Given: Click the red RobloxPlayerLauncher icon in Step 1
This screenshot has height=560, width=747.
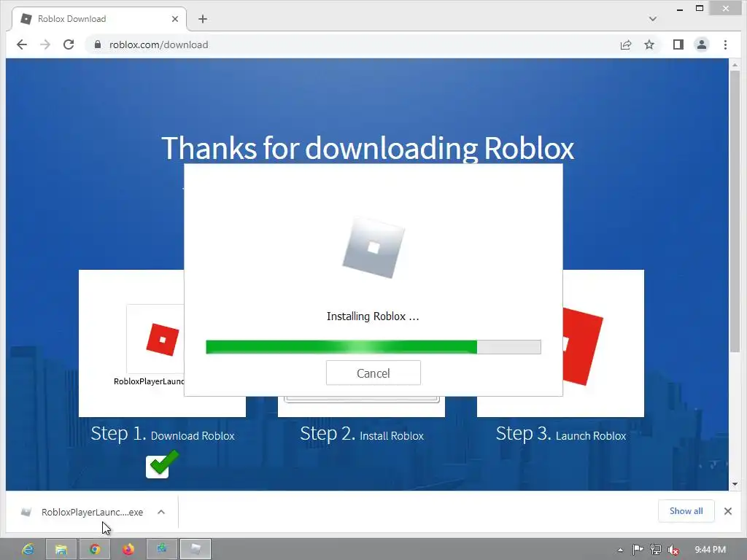Looking at the screenshot, I should pos(163,340).
